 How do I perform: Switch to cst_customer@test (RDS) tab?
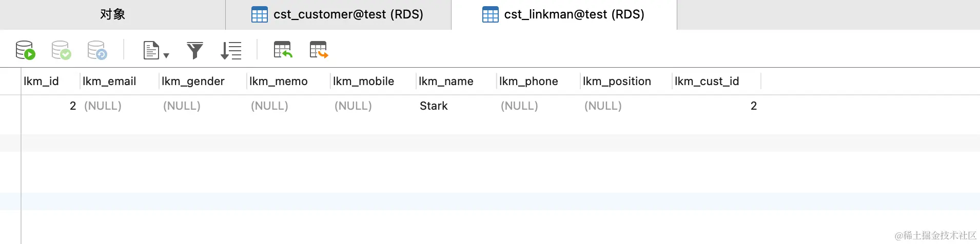(x=338, y=14)
